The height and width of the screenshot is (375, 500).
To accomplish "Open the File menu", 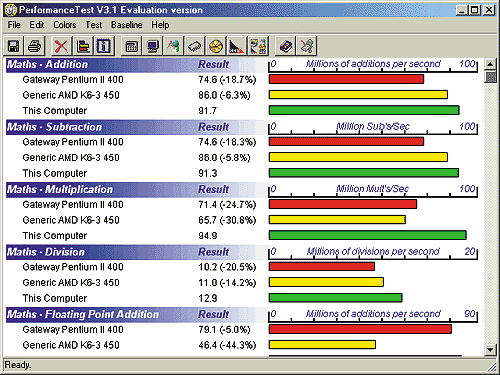I will (14, 25).
